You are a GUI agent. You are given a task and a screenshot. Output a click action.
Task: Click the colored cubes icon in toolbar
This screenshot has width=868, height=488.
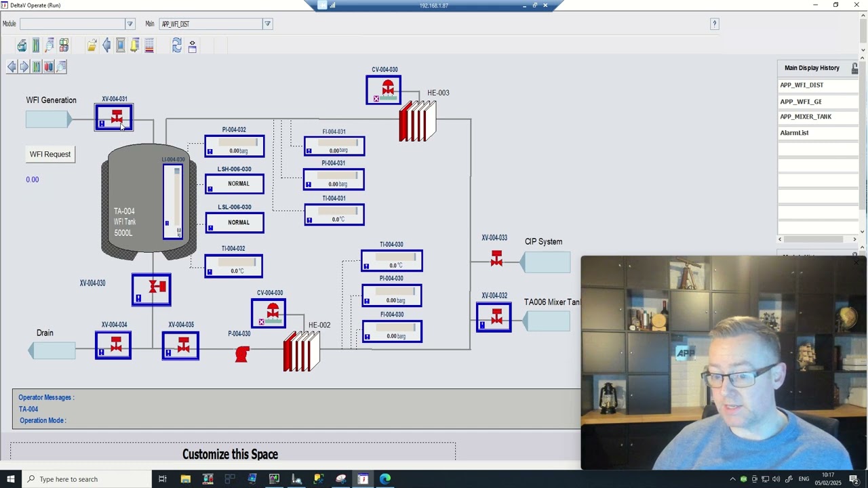[64, 45]
